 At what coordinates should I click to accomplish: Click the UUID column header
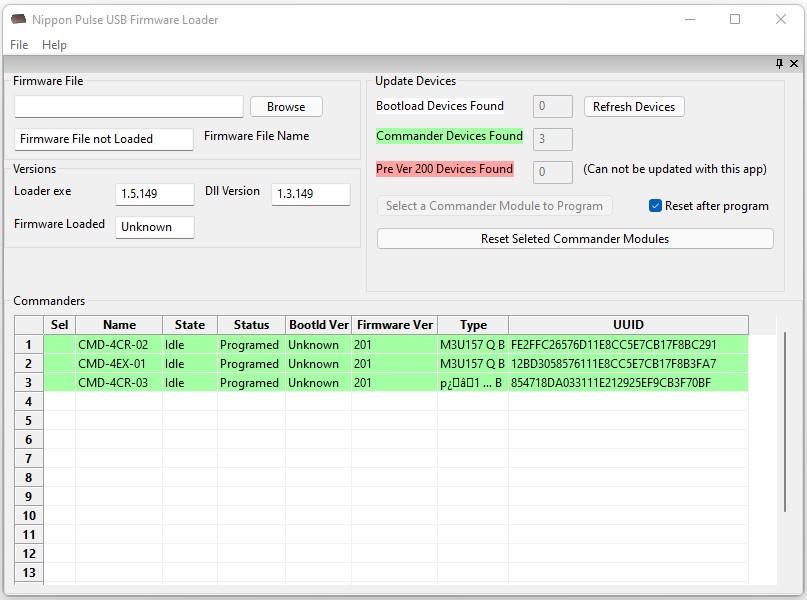tap(628, 325)
